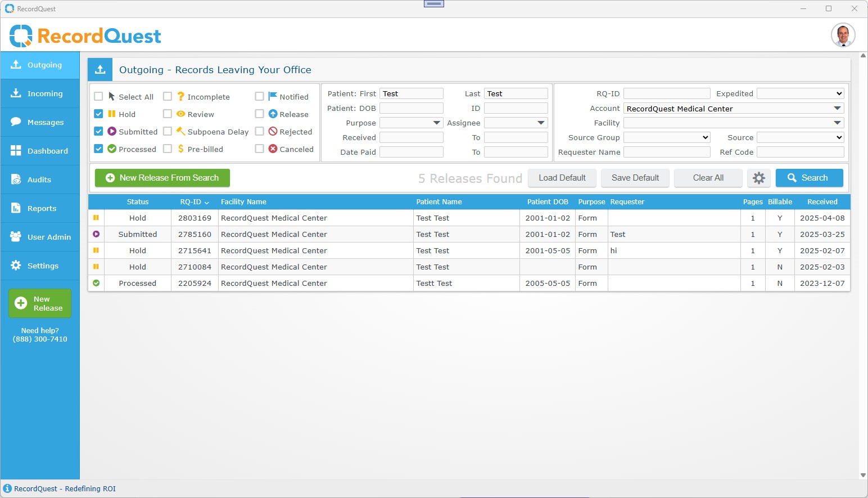Click the Pre-billed dollar sign icon
Viewport: 868px width, 498px height.
click(x=180, y=149)
